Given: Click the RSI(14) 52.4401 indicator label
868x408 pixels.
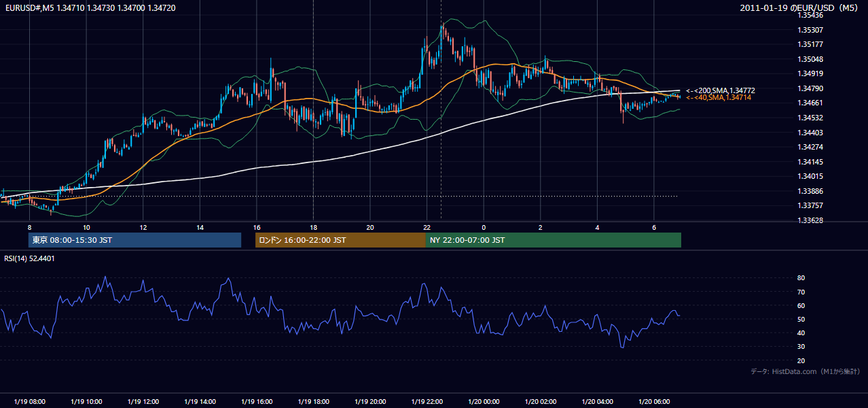Looking at the screenshot, I should [30, 258].
